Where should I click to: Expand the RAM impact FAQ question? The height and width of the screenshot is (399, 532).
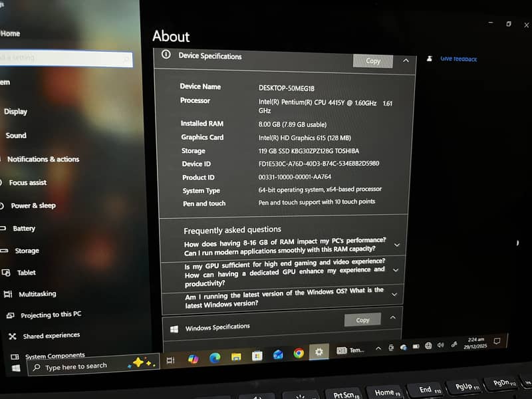point(396,244)
